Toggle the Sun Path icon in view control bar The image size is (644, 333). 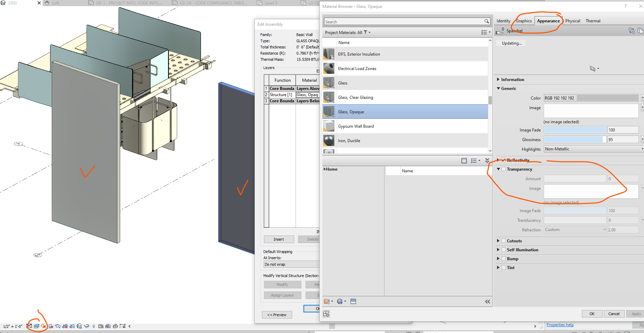pos(43,326)
